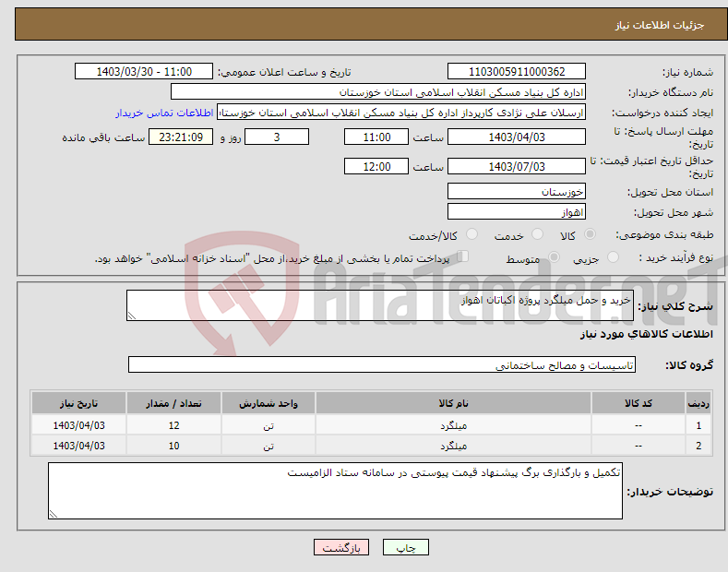The width and height of the screenshot is (728, 572).
Task: Click the چاپ (print) button
Action: click(x=405, y=547)
